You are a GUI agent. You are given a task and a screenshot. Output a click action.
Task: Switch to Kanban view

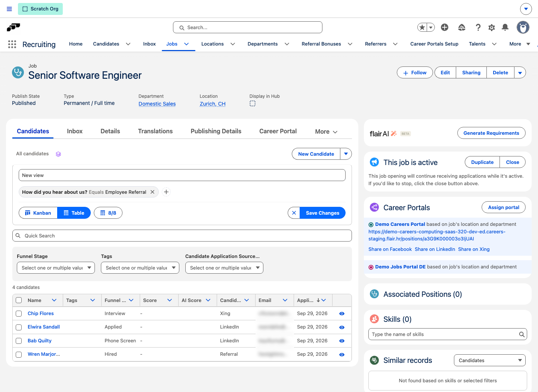coord(38,213)
